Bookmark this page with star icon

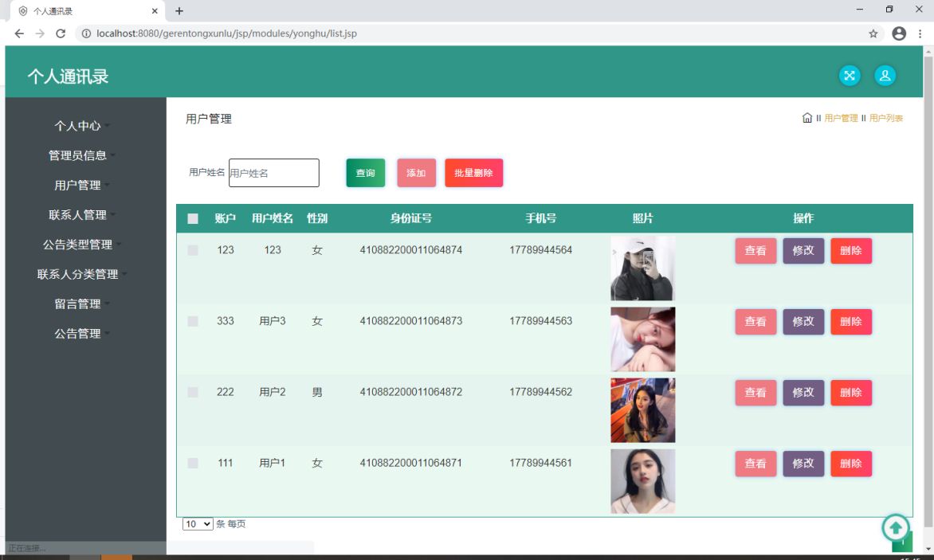(x=873, y=34)
